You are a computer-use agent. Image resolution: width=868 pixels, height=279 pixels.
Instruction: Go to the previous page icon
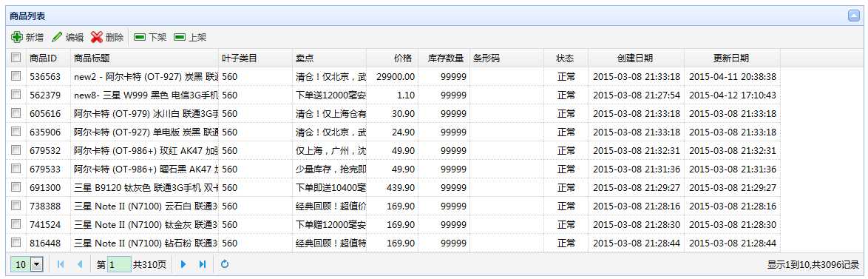pos(80,265)
